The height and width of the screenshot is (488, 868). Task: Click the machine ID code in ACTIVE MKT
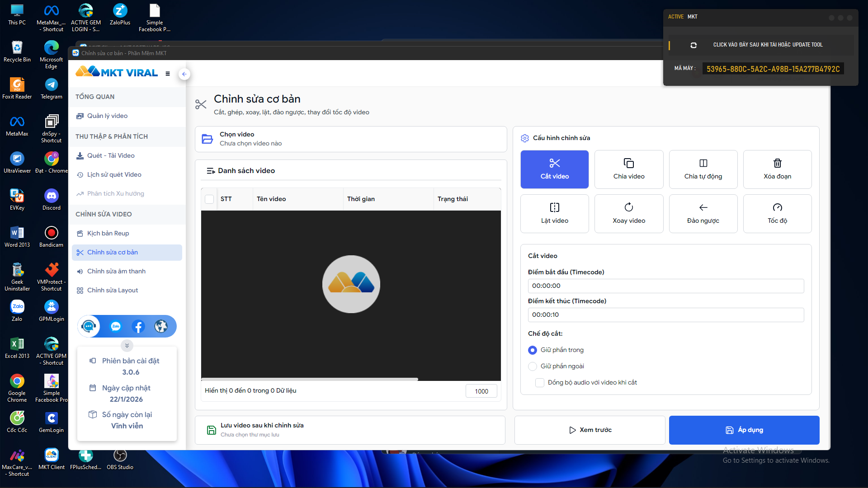click(773, 69)
